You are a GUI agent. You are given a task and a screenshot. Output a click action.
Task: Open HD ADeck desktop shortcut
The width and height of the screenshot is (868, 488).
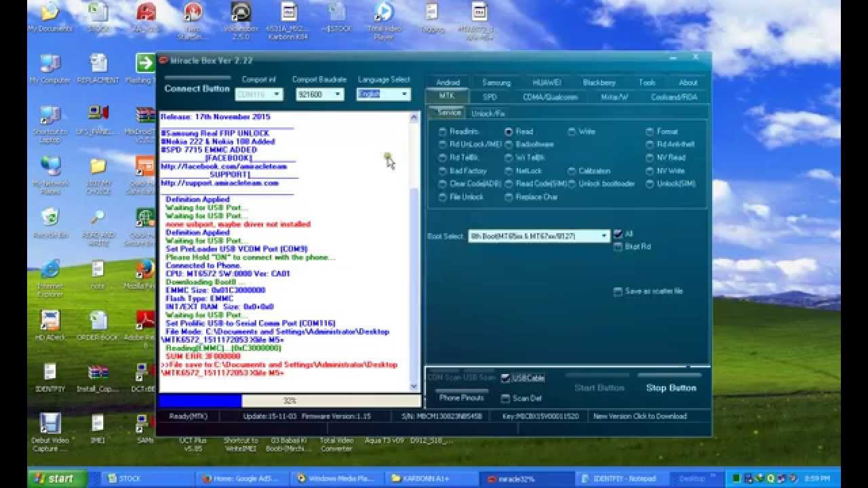(x=50, y=326)
